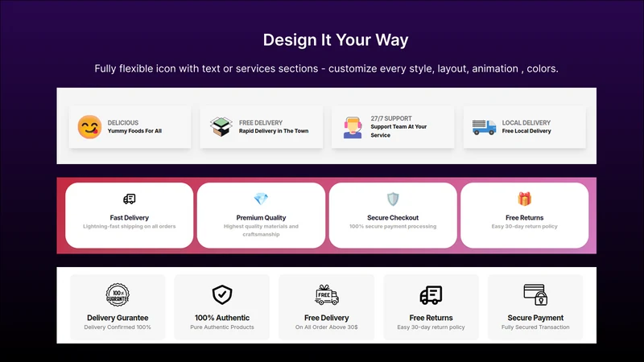Image resolution: width=644 pixels, height=362 pixels.
Task: Click the 'DELICIOUS' label
Action: point(123,123)
